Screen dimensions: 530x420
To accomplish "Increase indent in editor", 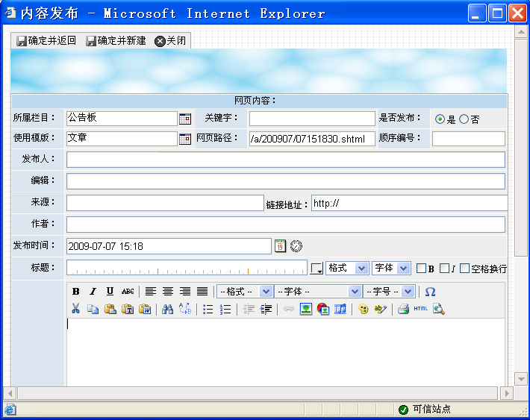I will tap(266, 309).
